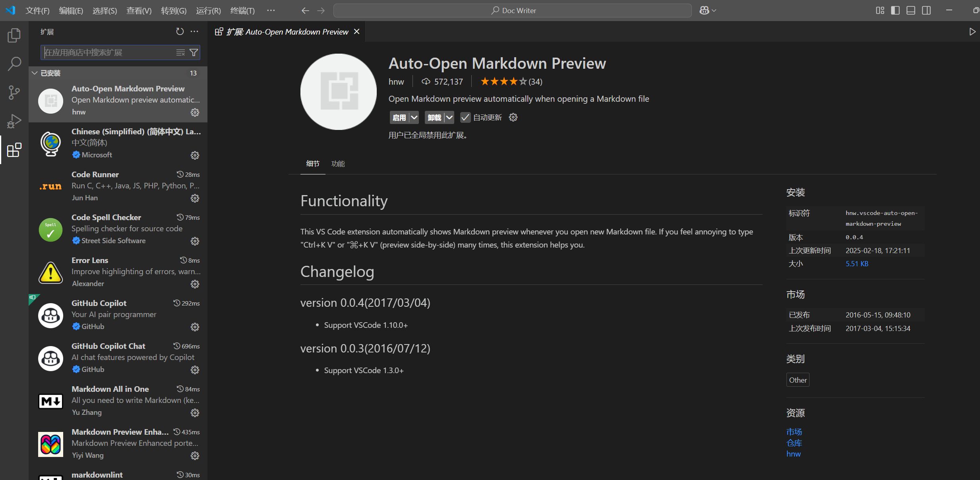Click the 5.51 KB size link
980x480 pixels.
pos(857,263)
